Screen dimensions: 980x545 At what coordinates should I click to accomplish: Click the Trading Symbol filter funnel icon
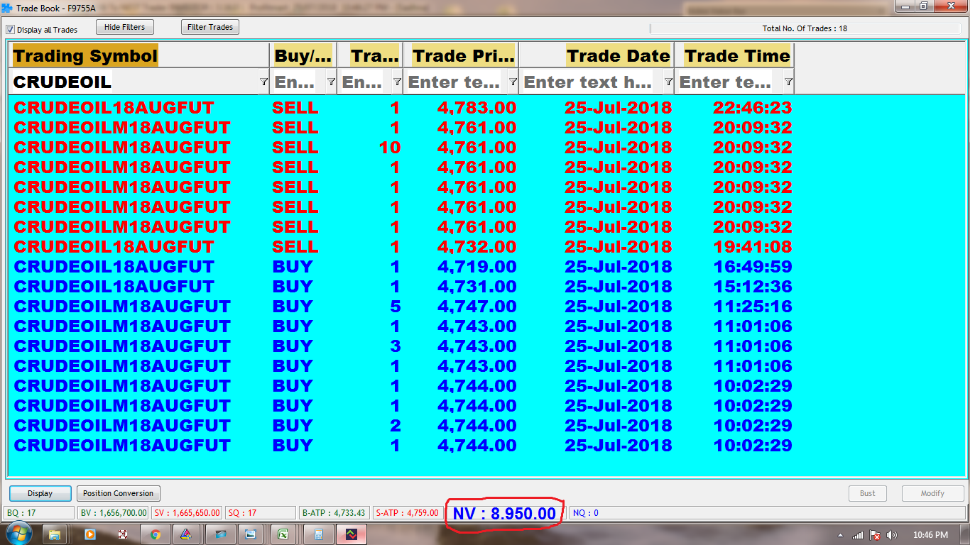[263, 82]
